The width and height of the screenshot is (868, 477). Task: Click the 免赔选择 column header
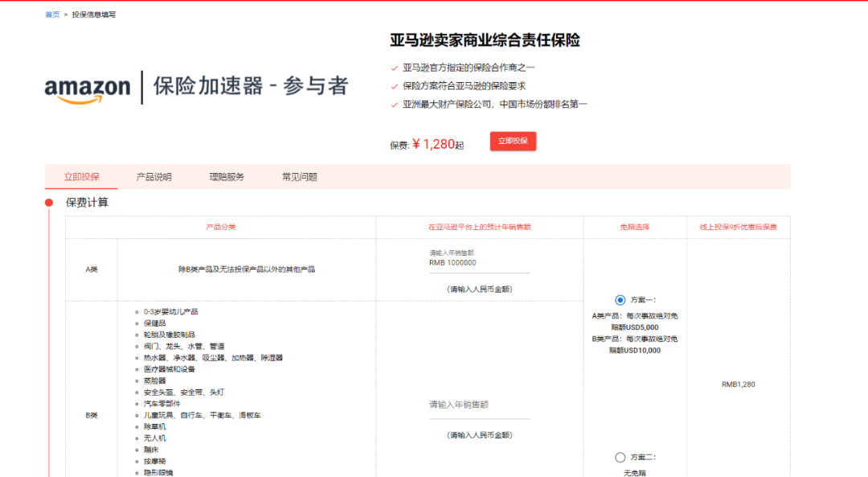click(635, 228)
